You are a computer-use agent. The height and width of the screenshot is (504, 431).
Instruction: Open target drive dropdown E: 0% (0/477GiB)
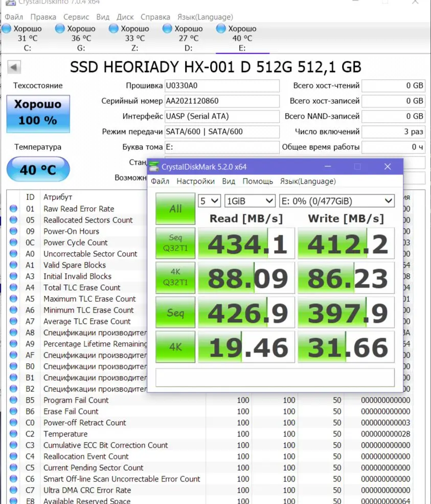pyautogui.click(x=337, y=201)
